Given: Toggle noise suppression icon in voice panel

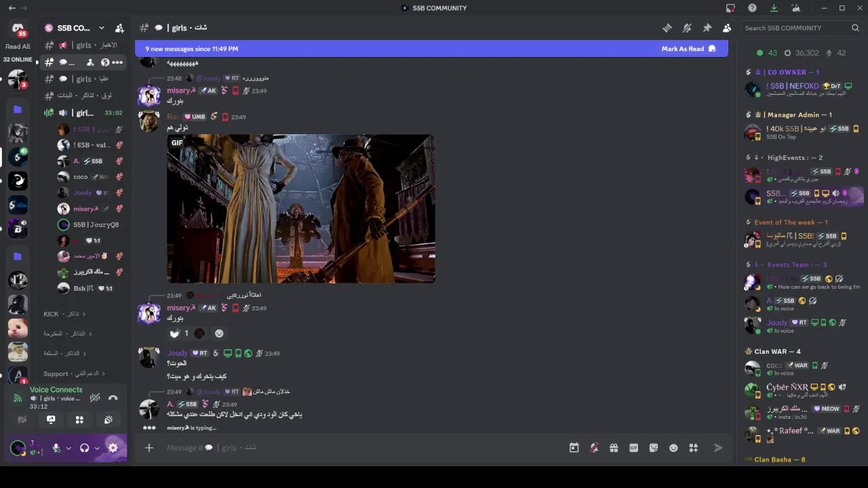Looking at the screenshot, I should tap(95, 398).
